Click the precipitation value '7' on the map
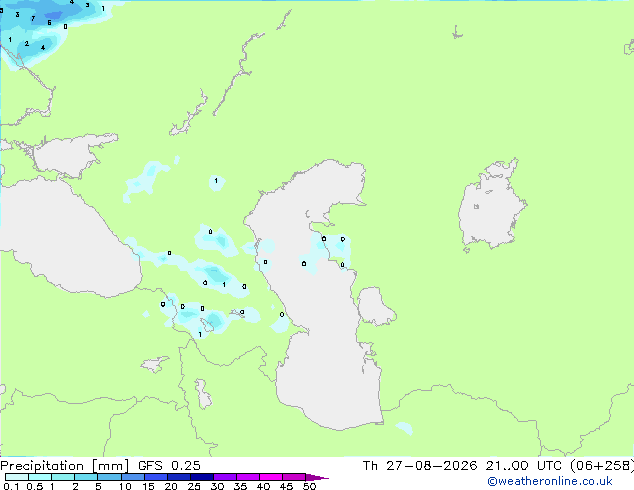Viewport: 634px width, 490px height. tap(33, 18)
